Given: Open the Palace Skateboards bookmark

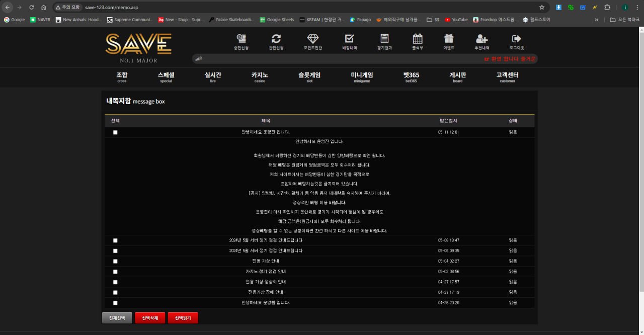Looking at the screenshot, I should pyautogui.click(x=231, y=20).
